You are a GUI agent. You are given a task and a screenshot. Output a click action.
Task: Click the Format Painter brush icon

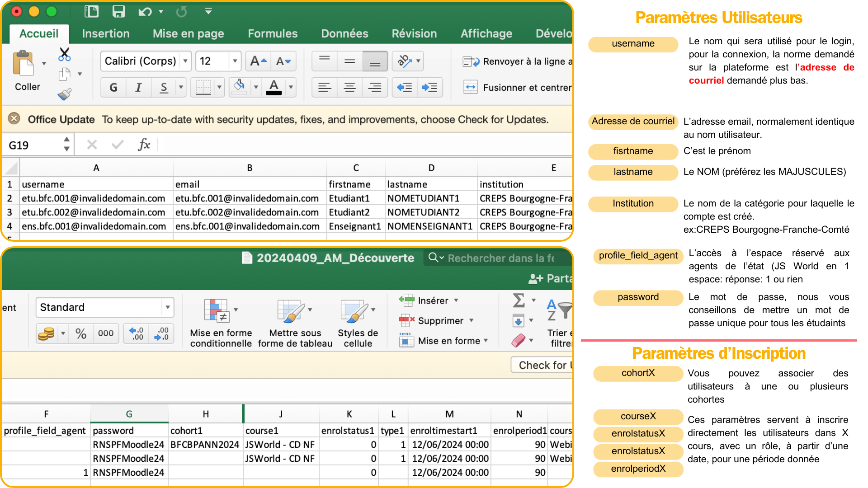pos(65,94)
